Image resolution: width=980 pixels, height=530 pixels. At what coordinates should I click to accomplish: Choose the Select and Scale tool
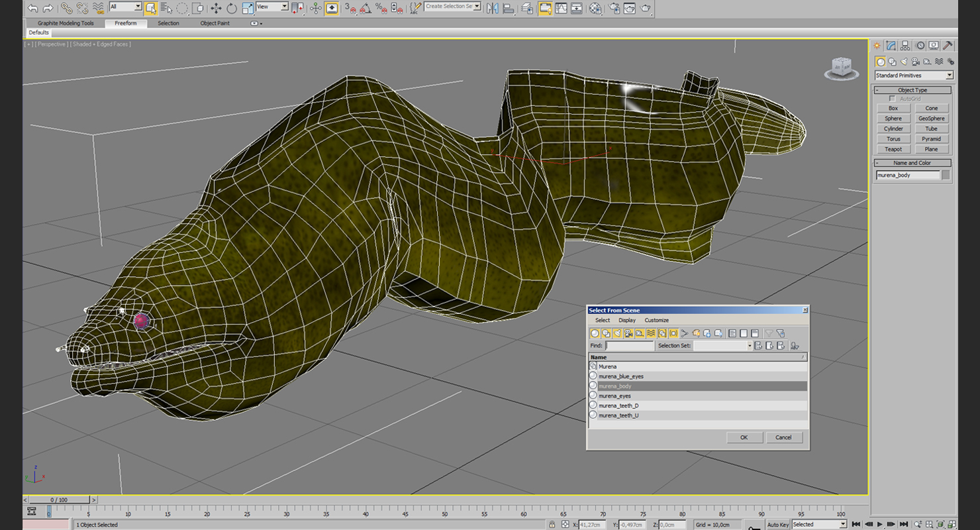[x=248, y=8]
